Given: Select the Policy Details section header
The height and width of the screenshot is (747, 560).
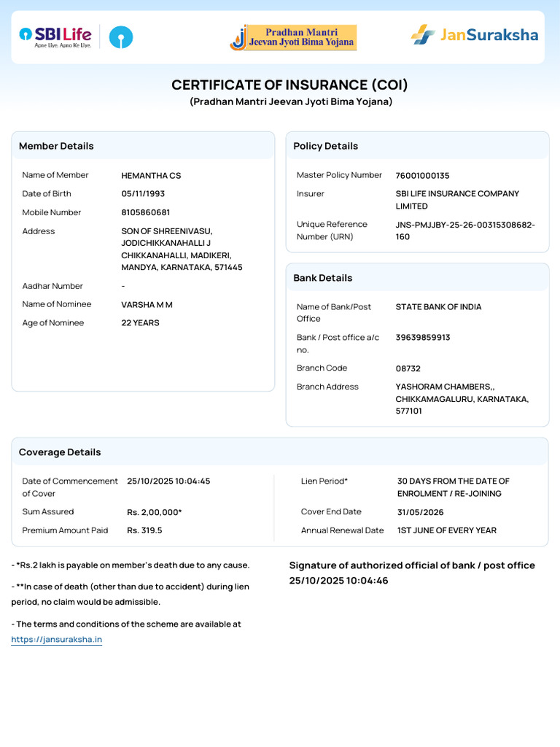Looking at the screenshot, I should tap(325, 146).
